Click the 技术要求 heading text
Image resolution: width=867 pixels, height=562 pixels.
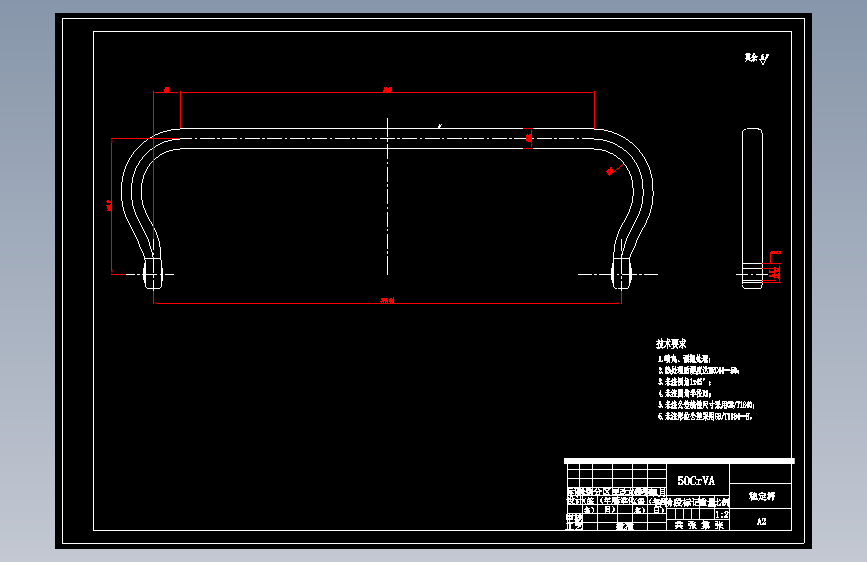pyautogui.click(x=671, y=344)
